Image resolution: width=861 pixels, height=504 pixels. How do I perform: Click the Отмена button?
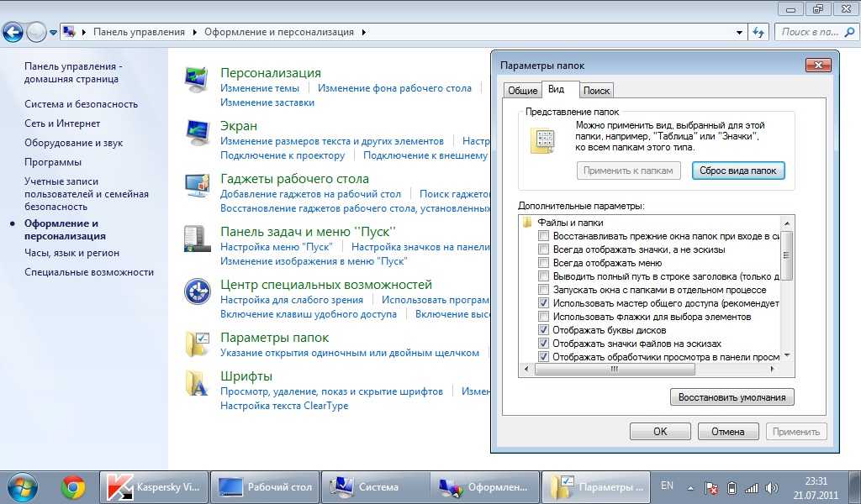728,432
